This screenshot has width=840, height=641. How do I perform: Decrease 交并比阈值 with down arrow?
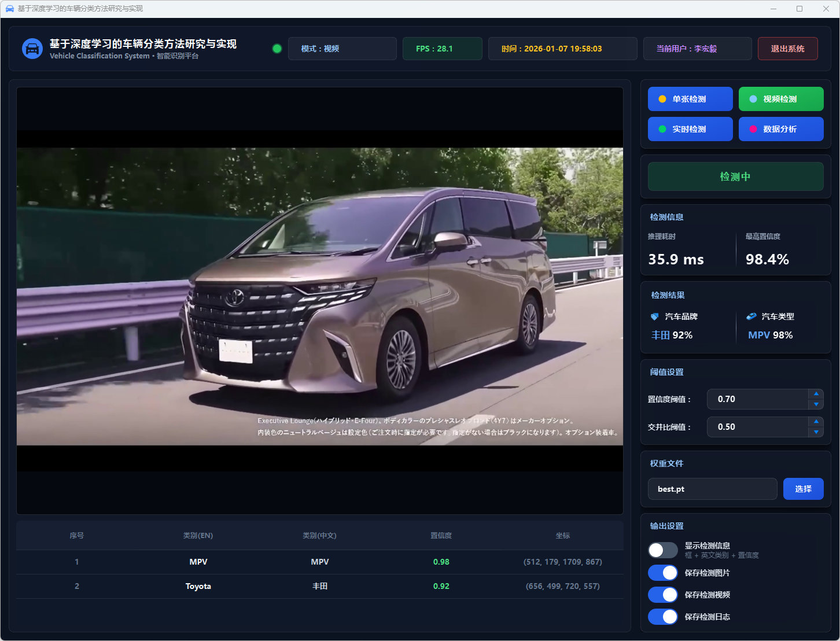(x=816, y=432)
